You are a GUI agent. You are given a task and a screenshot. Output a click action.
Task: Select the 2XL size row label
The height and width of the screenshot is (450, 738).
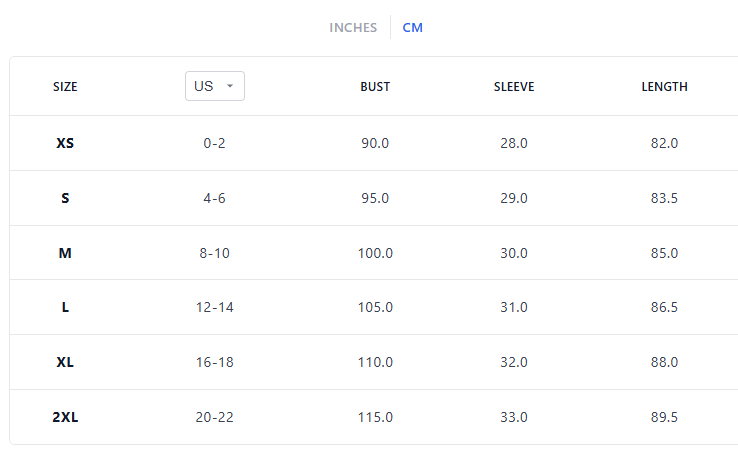pyautogui.click(x=65, y=417)
